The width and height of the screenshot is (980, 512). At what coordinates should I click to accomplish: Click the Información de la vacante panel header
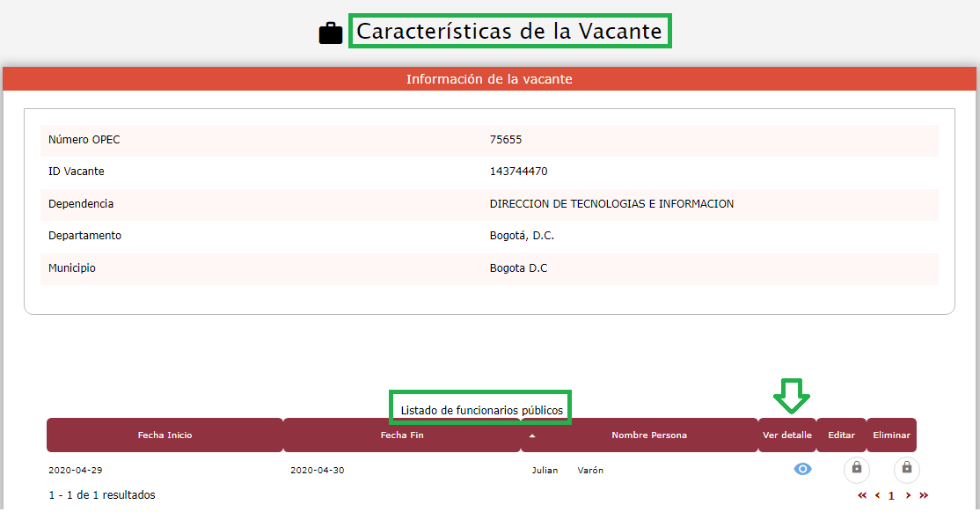click(x=489, y=79)
